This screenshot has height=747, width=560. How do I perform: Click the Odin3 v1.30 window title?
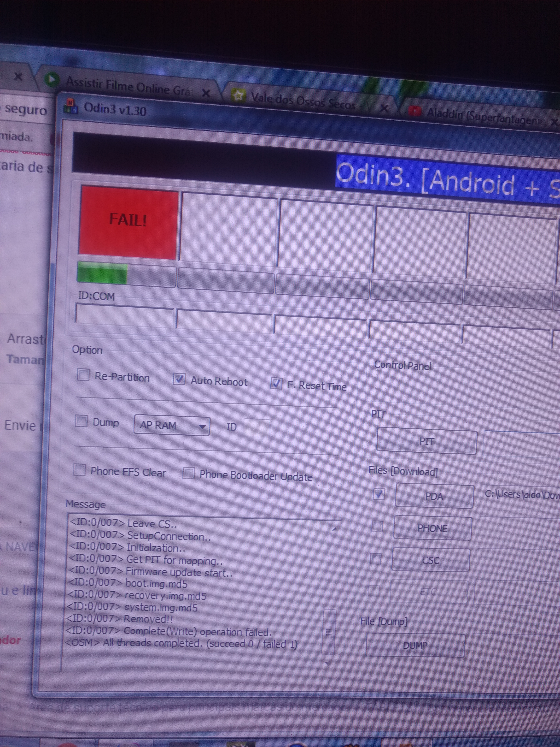click(115, 109)
